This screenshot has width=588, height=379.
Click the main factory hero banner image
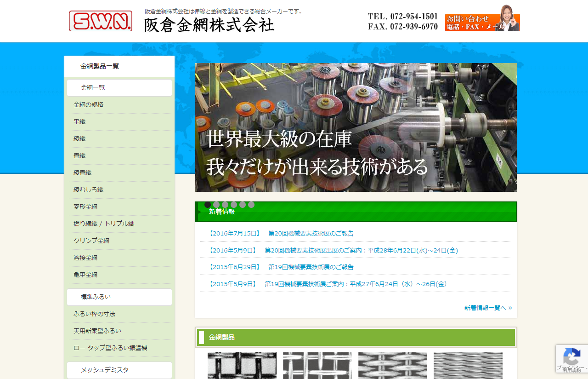356,127
